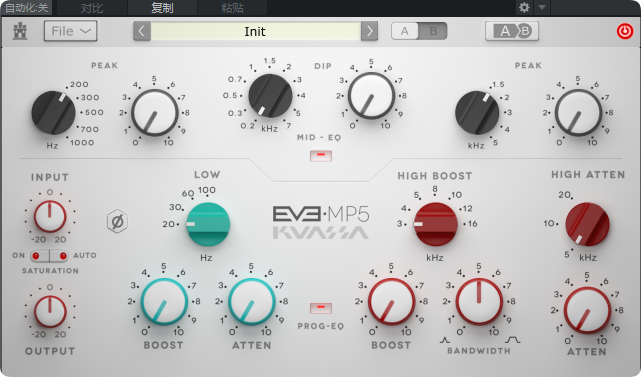Click the wide bandwidth shape icon
The width and height of the screenshot is (641, 377).
tap(513, 340)
